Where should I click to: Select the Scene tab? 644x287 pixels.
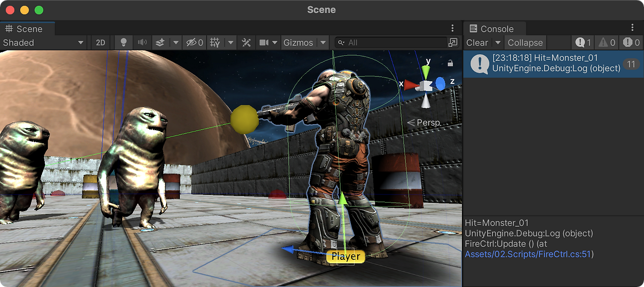28,29
